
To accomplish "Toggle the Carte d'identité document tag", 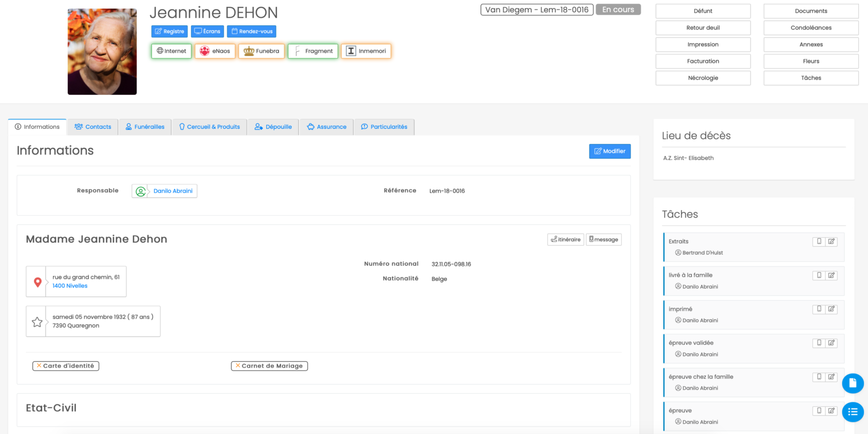I will 66,366.
